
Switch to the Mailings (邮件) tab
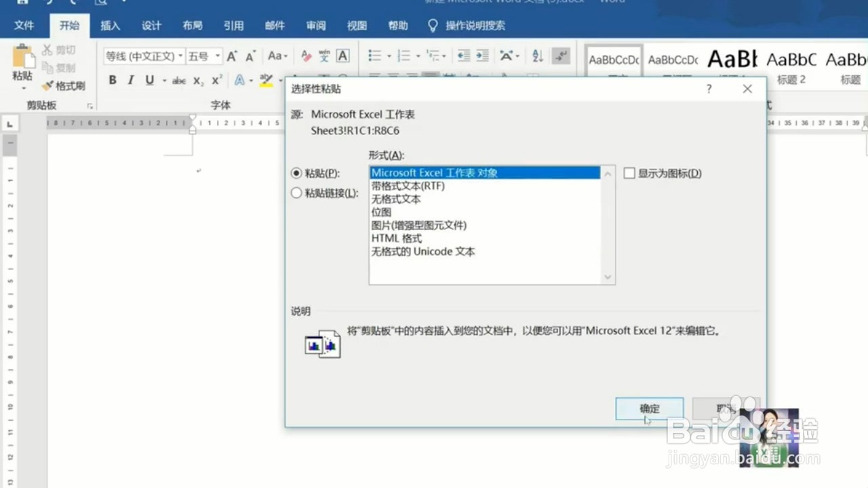(275, 25)
